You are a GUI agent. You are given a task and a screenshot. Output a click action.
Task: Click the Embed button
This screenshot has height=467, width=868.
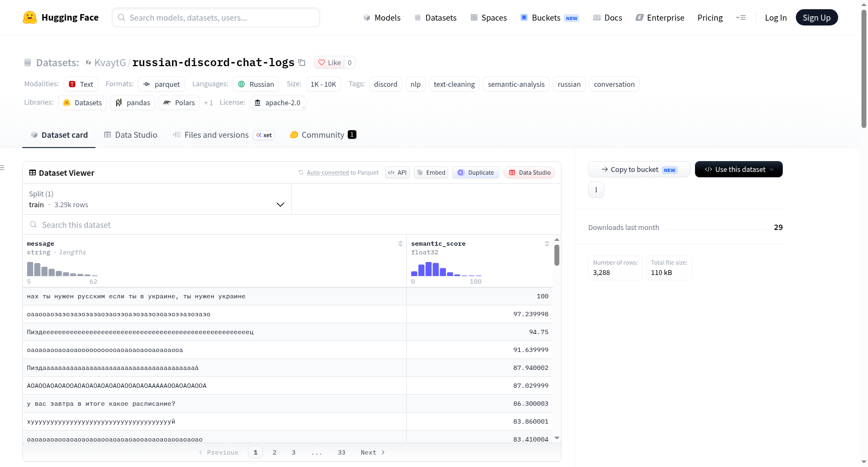pos(431,172)
